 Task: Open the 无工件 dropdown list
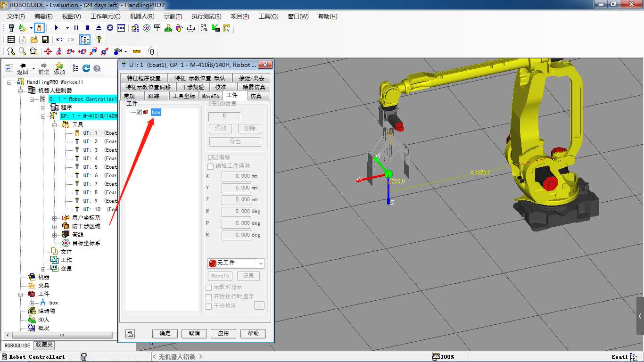260,263
